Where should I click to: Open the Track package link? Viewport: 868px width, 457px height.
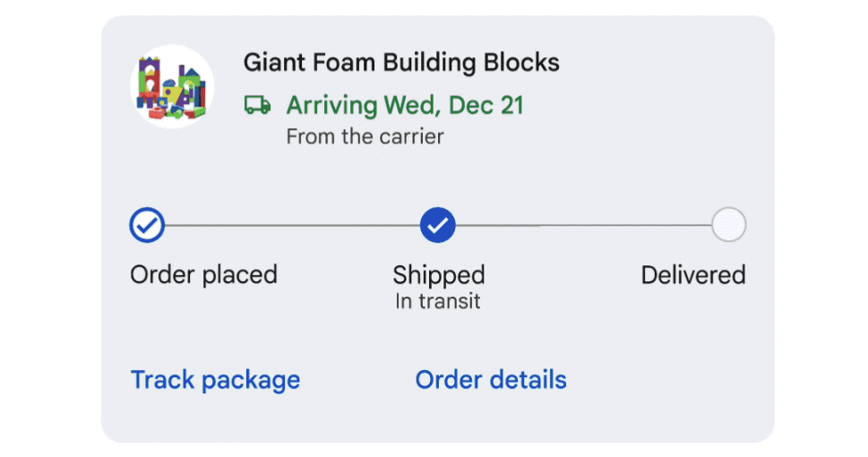215,381
